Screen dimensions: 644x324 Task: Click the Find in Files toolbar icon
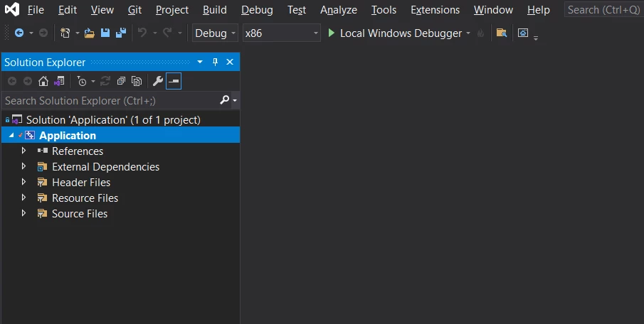pos(502,33)
